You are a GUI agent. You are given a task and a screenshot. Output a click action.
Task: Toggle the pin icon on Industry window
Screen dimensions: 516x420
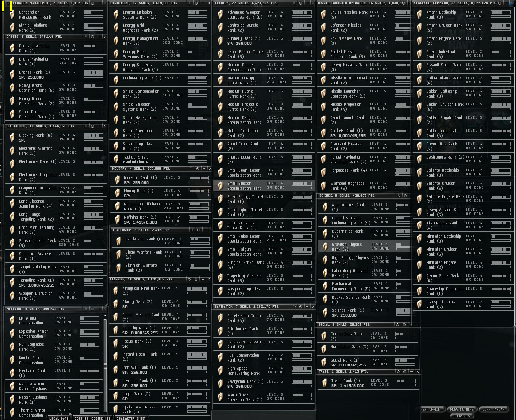pos(191,168)
